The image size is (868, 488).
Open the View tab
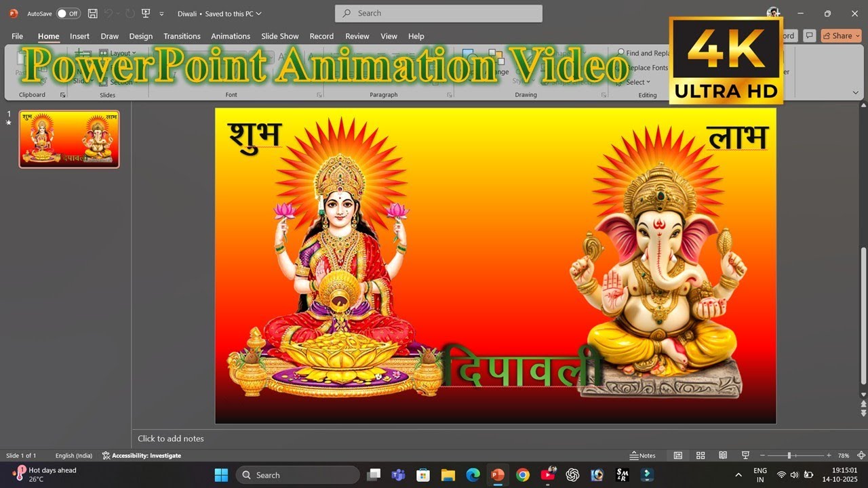(389, 36)
